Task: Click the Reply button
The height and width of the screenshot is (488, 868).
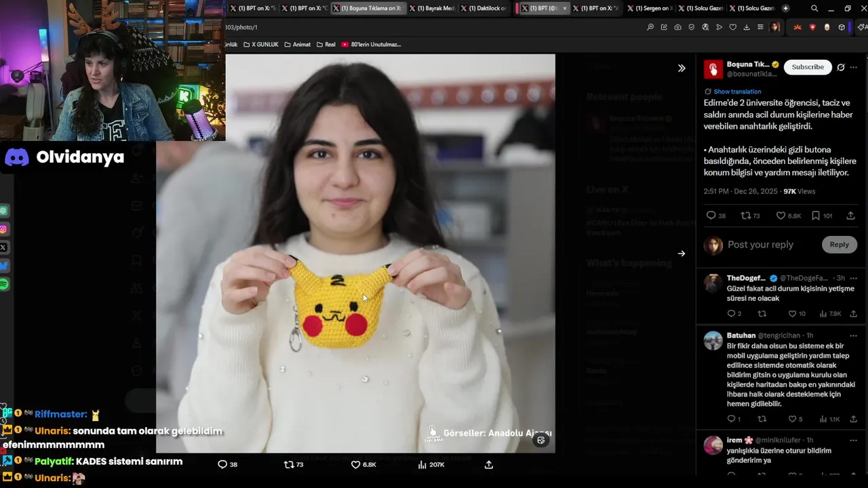Action: tap(840, 245)
